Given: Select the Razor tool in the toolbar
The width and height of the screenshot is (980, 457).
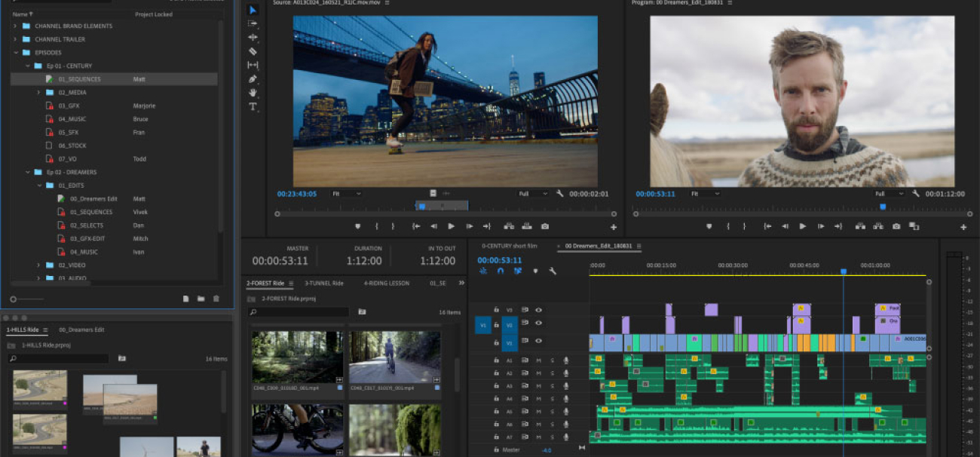Looking at the screenshot, I should 253,51.
